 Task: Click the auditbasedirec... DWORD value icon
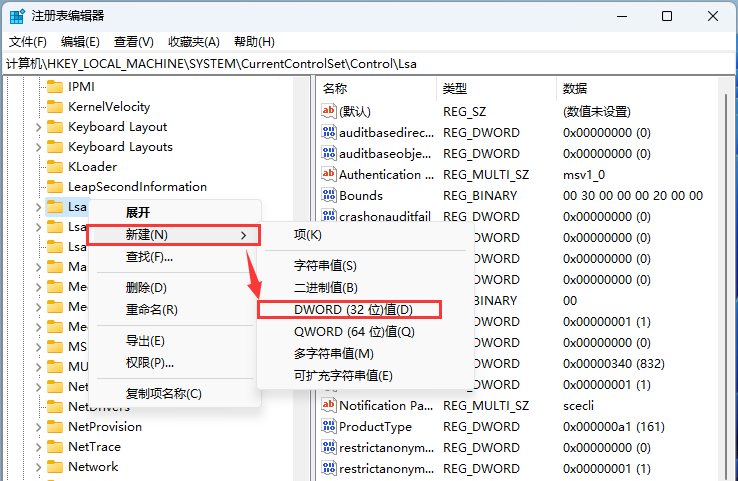(329, 132)
